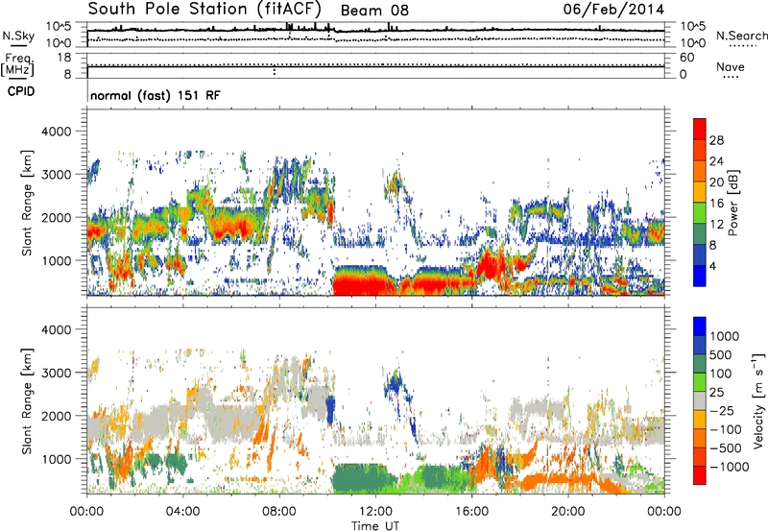The image size is (768, 532).
Task: Click the '16:00' time axis tick label
Action: pyautogui.click(x=471, y=512)
